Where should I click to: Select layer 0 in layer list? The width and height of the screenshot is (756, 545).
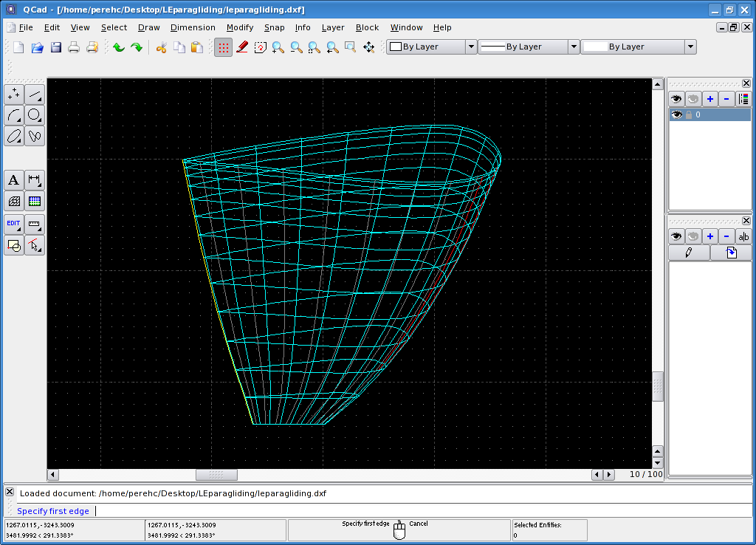point(709,114)
